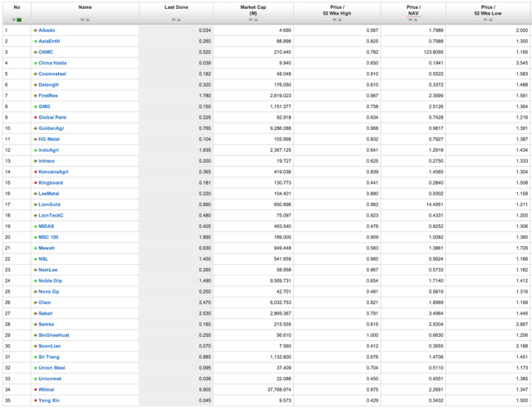The width and height of the screenshot is (532, 408).
Task: Sort Market Cap (M) descending
Action: (x=250, y=20)
